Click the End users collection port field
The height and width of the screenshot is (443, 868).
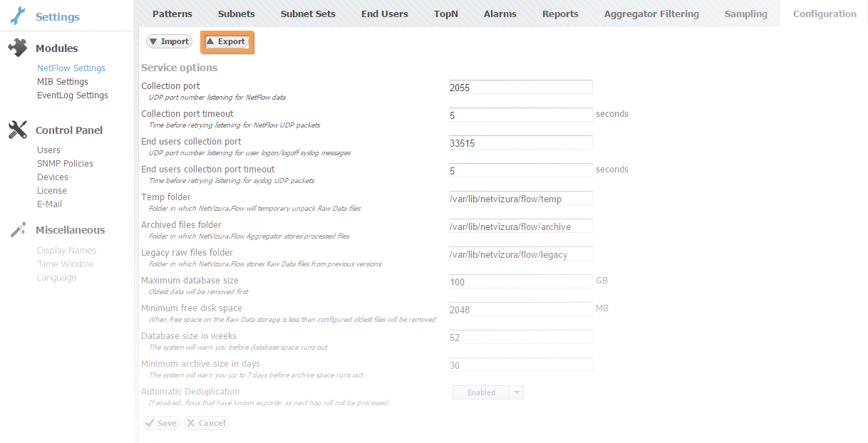pos(520,143)
